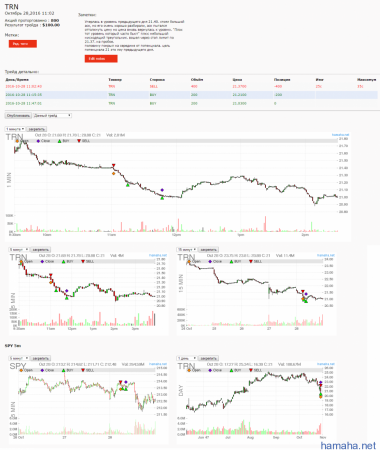Screen dimensions: 380x450
Task: Click the purple Close legend icon on the TRN DAY chart
Action: coord(210,370)
